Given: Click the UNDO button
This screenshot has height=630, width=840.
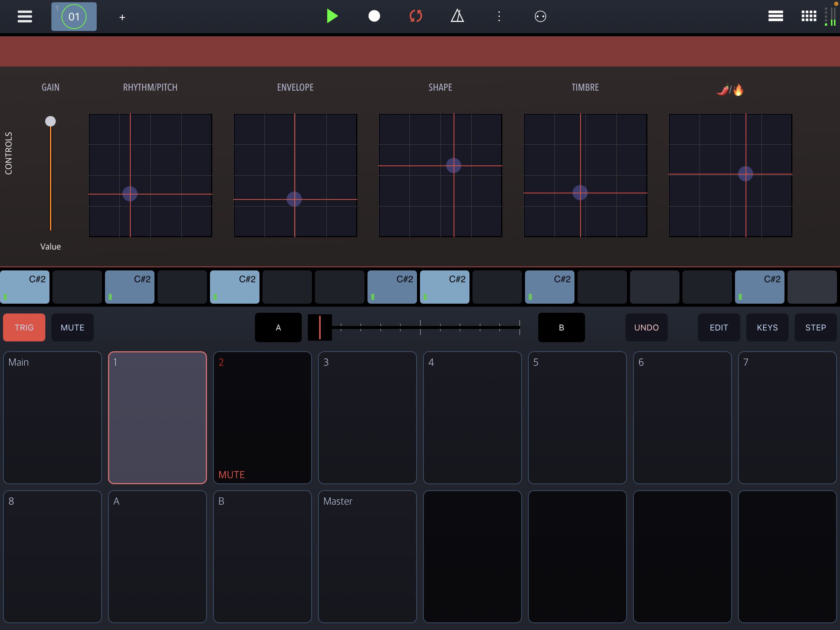Looking at the screenshot, I should coord(646,327).
